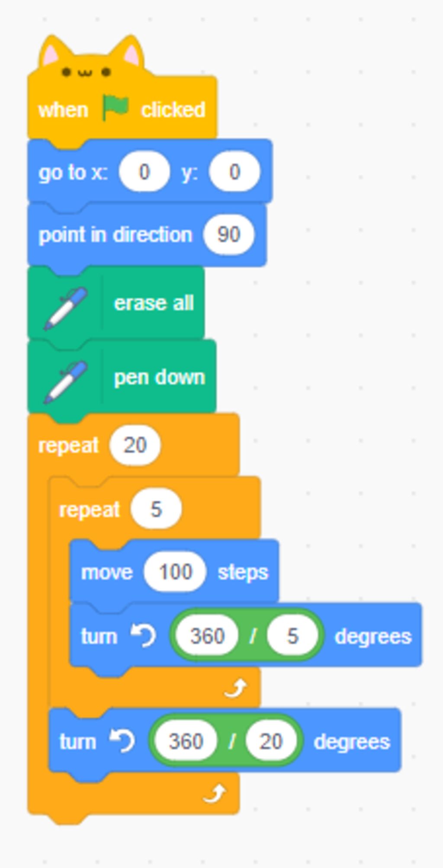
Task: Click the pen icon on erase all block
Action: coord(66,308)
